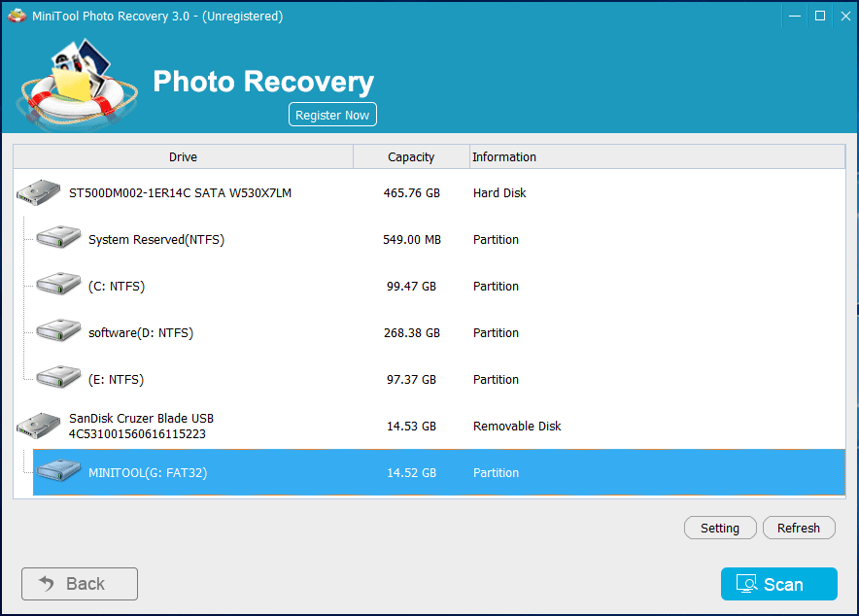The height and width of the screenshot is (616, 859).
Task: Open the Setting dialog
Action: point(720,528)
